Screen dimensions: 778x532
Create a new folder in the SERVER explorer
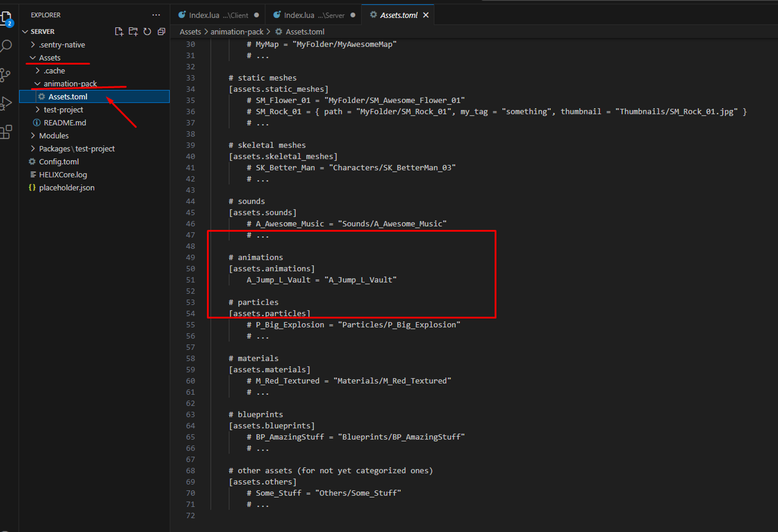[x=133, y=31]
